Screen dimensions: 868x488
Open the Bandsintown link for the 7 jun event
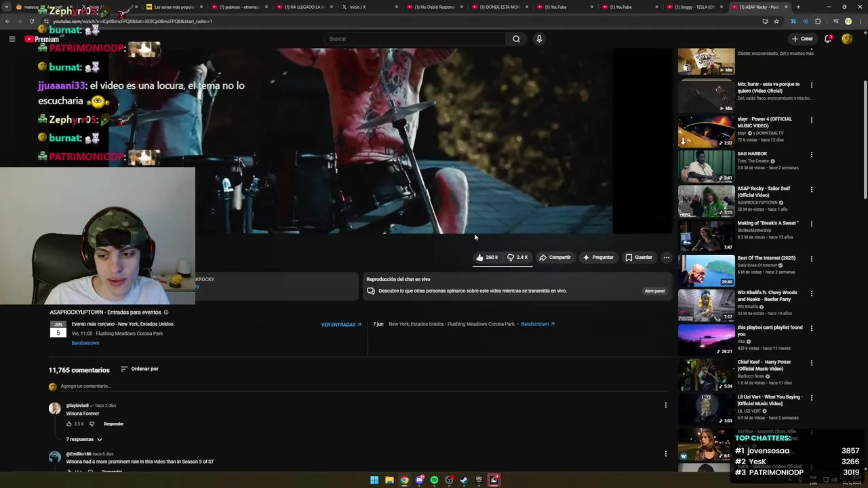click(x=538, y=324)
